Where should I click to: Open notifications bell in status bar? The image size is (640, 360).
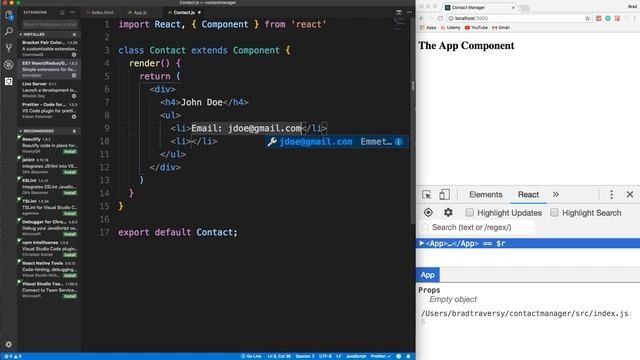pyautogui.click(x=408, y=356)
